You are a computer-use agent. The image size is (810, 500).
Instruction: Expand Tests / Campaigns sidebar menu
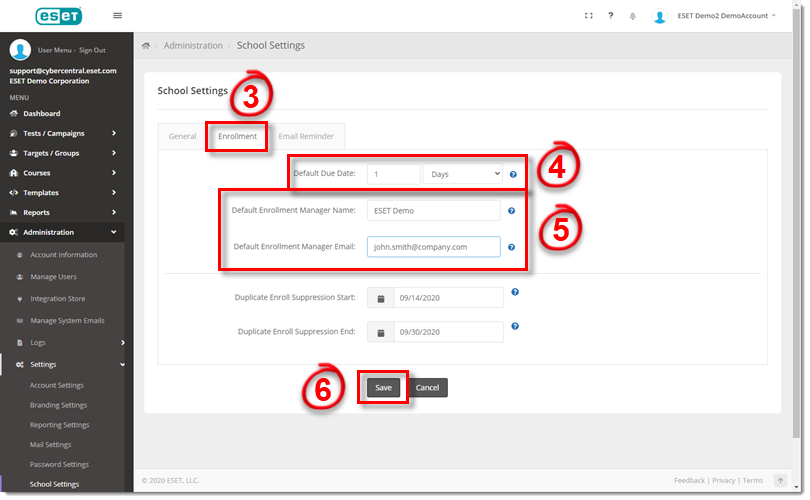click(65, 133)
